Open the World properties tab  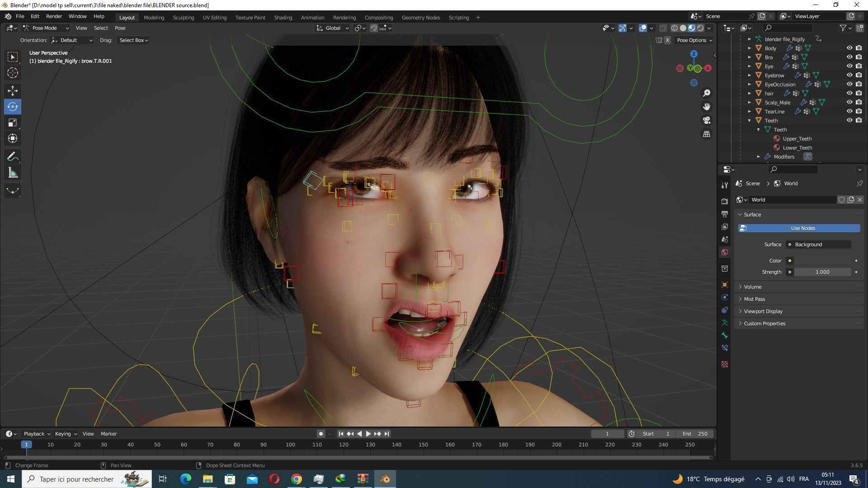click(725, 252)
